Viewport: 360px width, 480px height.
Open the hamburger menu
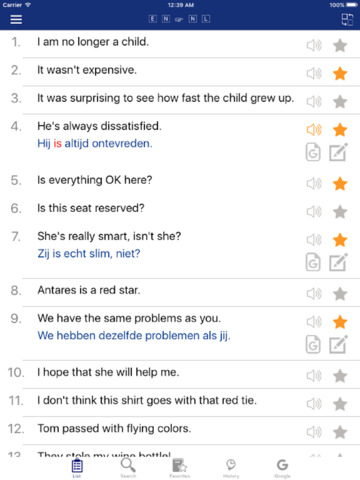coord(16,19)
